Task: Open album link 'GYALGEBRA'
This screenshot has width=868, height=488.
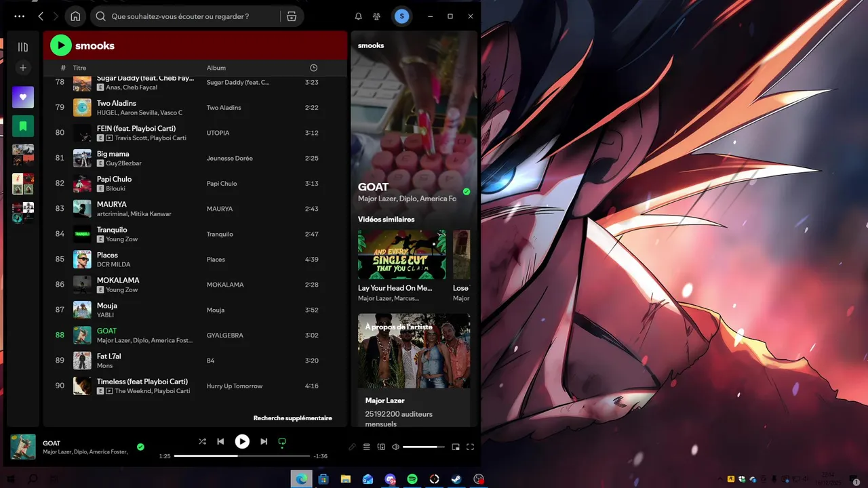Action: click(x=225, y=335)
